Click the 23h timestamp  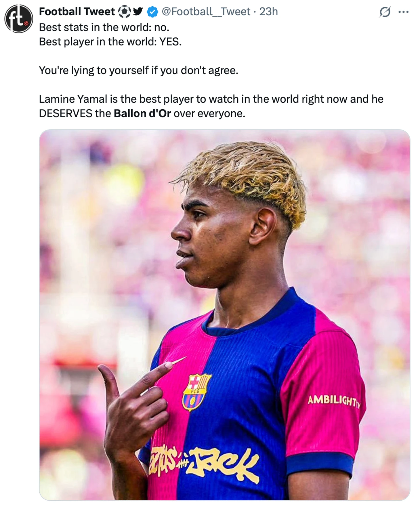point(268,12)
